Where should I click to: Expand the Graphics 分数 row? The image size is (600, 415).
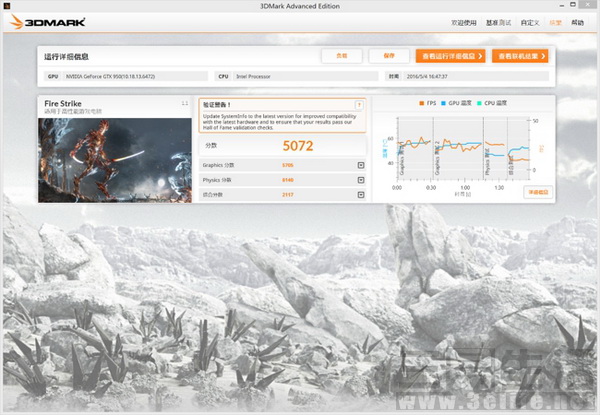360,165
